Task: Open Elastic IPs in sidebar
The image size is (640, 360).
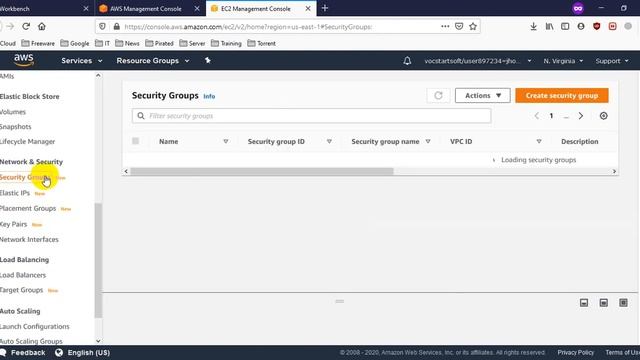Action: click(15, 193)
